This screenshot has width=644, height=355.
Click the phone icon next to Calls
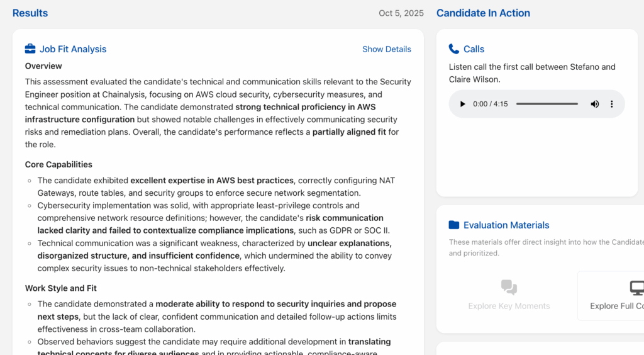tap(454, 49)
